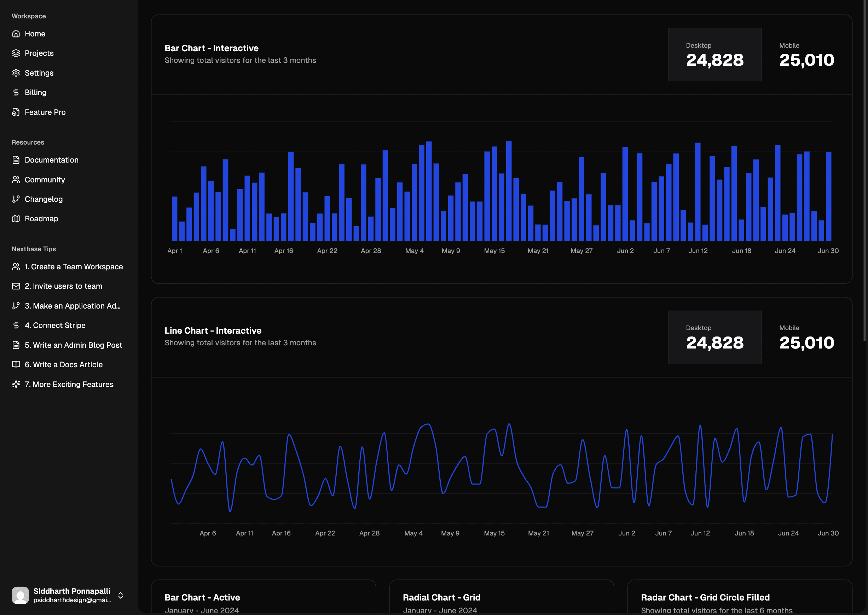Click the Settings gear icon

tap(16, 73)
